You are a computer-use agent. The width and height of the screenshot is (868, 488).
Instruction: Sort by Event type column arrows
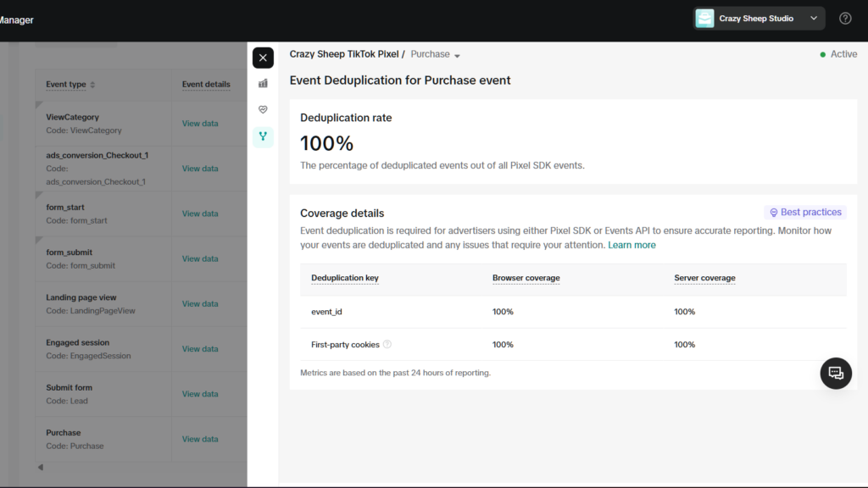click(x=92, y=85)
